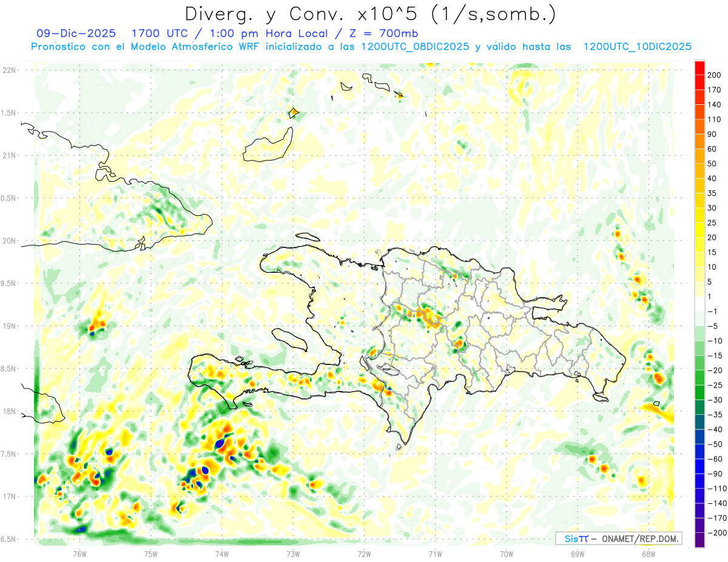Click the colorbar value "170"
The width and height of the screenshot is (728, 562).
tap(714, 90)
